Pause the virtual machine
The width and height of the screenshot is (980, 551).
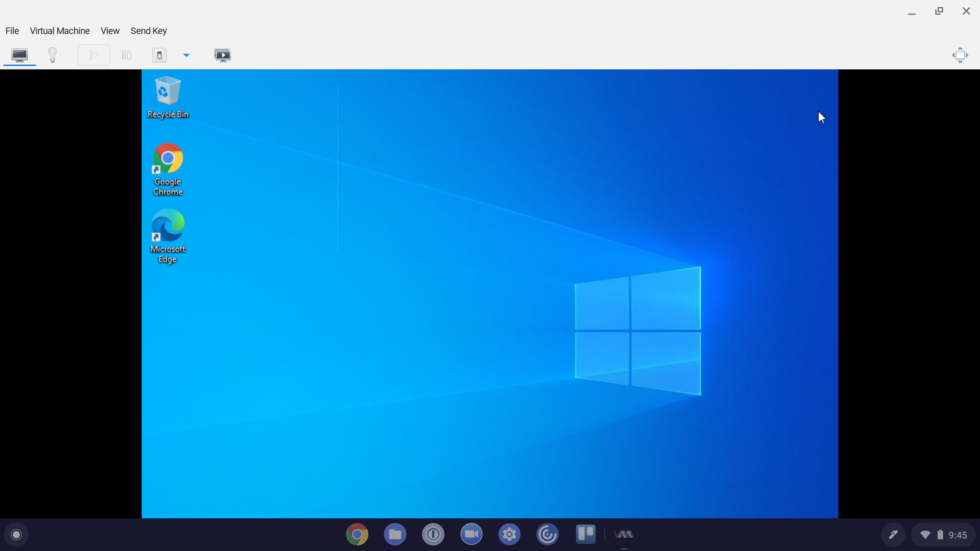tap(126, 55)
